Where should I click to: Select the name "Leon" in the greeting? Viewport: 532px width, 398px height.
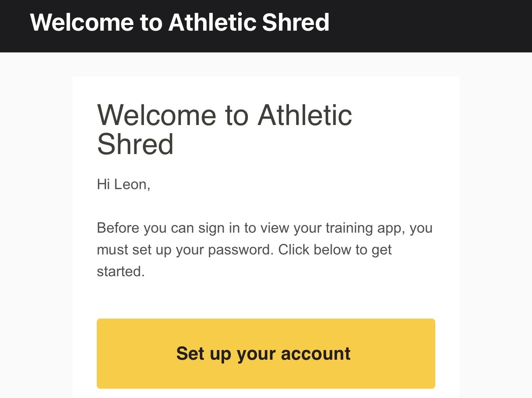pyautogui.click(x=130, y=184)
